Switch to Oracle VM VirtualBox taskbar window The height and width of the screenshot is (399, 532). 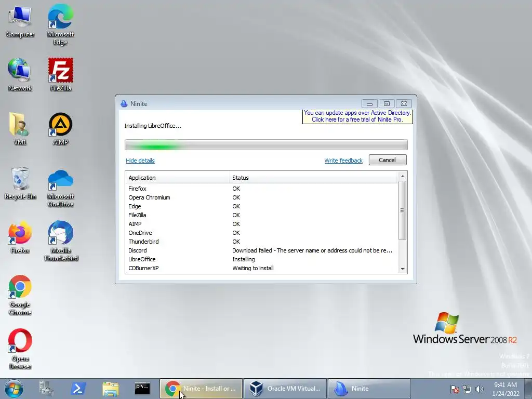(285, 389)
